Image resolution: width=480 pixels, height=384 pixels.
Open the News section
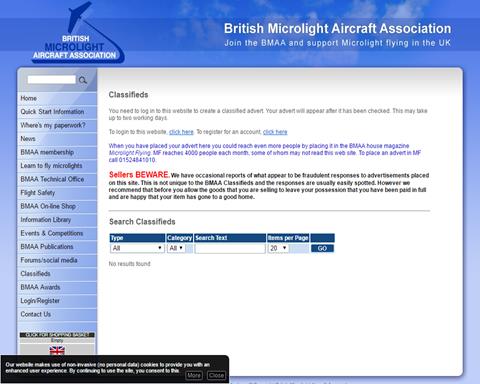[57, 139]
